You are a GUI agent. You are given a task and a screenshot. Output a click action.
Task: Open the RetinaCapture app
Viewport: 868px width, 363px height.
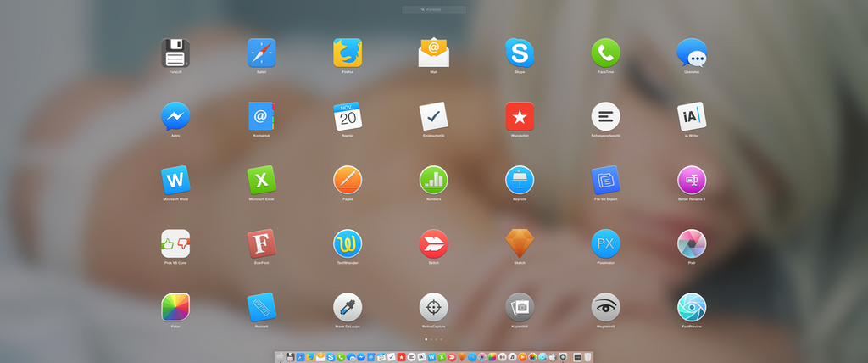tap(433, 308)
